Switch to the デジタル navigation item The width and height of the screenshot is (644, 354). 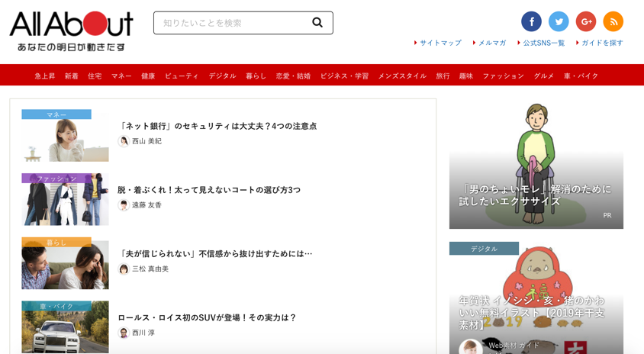[222, 76]
